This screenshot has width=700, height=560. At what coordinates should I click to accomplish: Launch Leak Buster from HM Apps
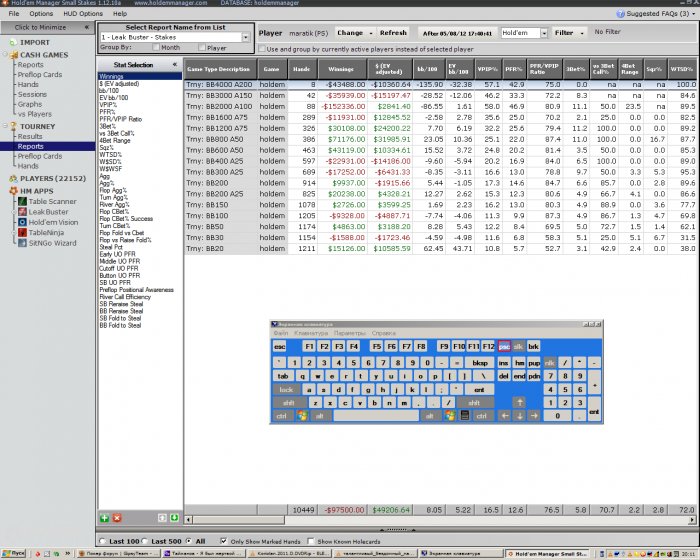48,212
